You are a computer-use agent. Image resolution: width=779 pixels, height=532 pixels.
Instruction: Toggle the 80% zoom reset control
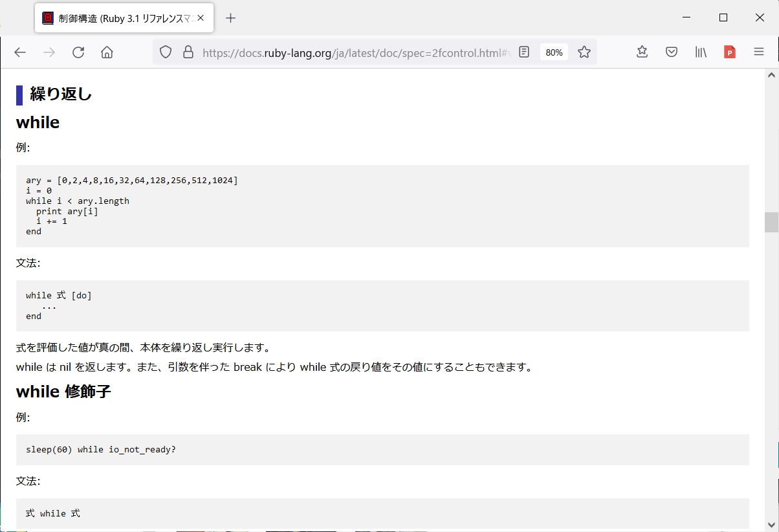[554, 52]
